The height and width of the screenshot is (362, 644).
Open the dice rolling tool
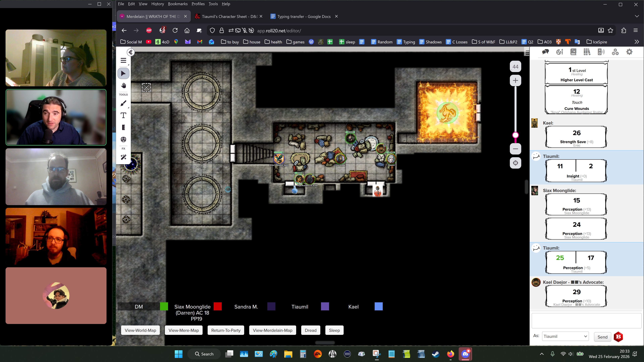[x=123, y=139]
